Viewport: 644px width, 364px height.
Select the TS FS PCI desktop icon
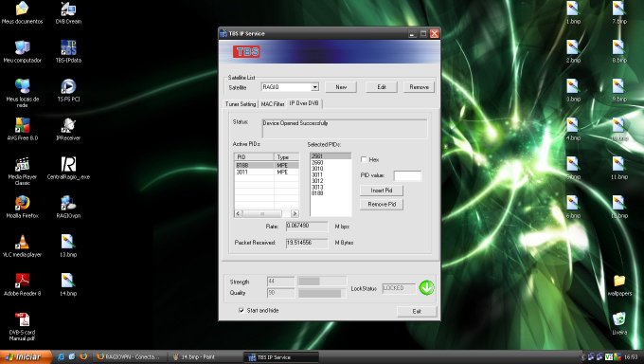pyautogui.click(x=68, y=90)
